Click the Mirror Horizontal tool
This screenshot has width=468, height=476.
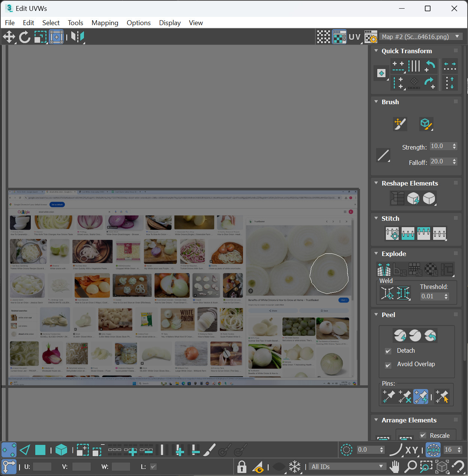pyautogui.click(x=78, y=37)
